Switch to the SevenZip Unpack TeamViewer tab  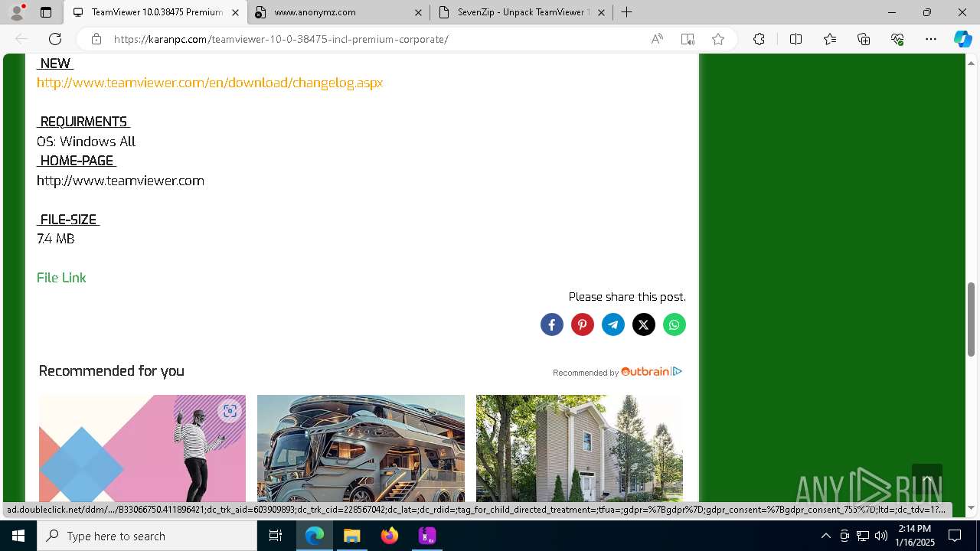click(521, 12)
